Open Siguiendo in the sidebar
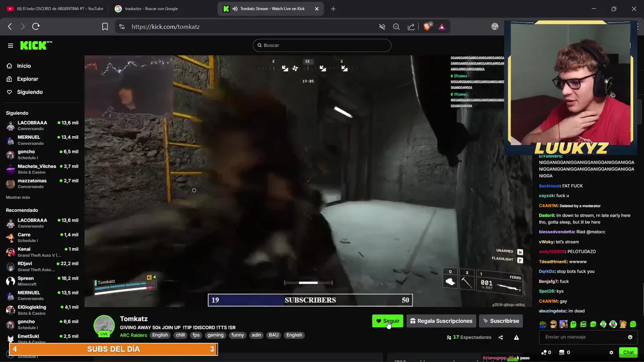Viewport: 644px width, 362px height. (x=30, y=92)
